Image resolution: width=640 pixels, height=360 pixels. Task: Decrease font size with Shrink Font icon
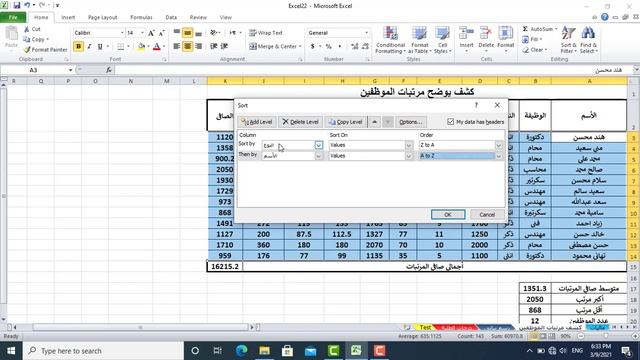click(161, 33)
